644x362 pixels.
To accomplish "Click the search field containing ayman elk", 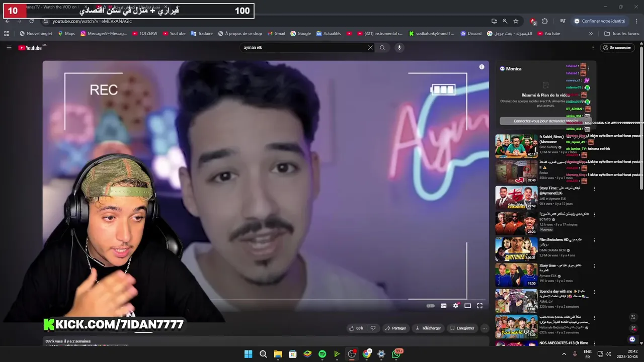I will [x=303, y=47].
